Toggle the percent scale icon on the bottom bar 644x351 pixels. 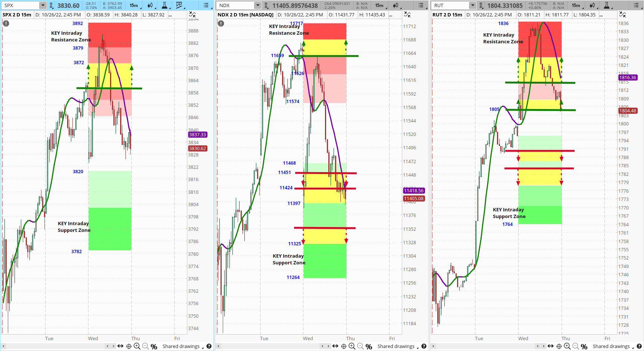coord(154,346)
